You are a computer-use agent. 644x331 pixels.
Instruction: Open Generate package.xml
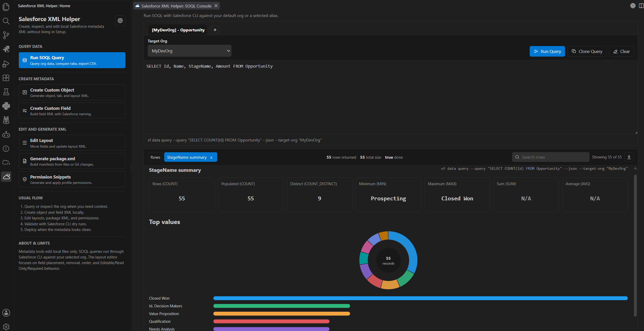point(72,161)
